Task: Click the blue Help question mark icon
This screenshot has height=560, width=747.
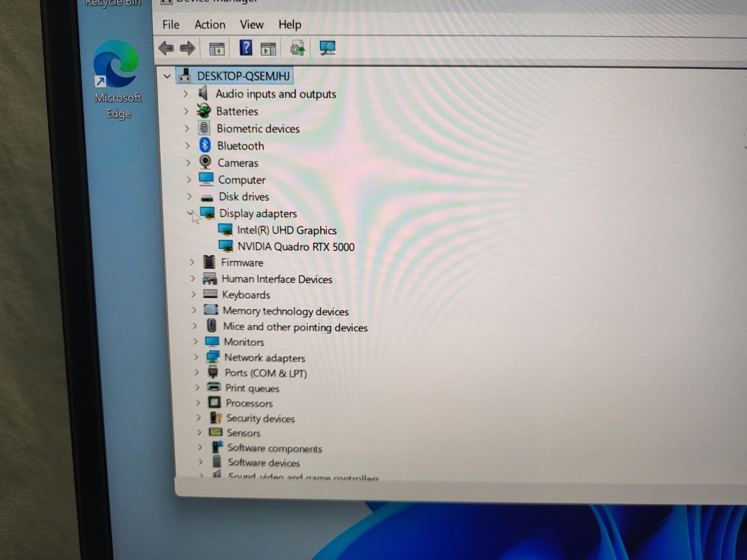Action: (246, 48)
